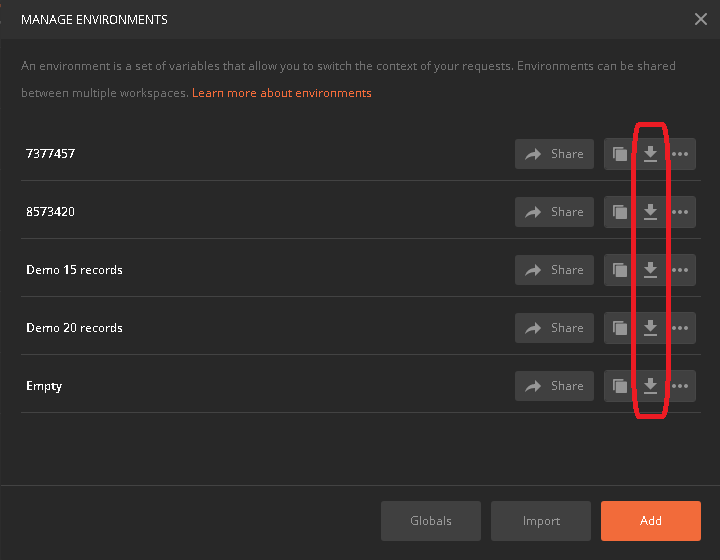Import an environment file
Image resolution: width=720 pixels, height=560 pixels.
coord(541,521)
